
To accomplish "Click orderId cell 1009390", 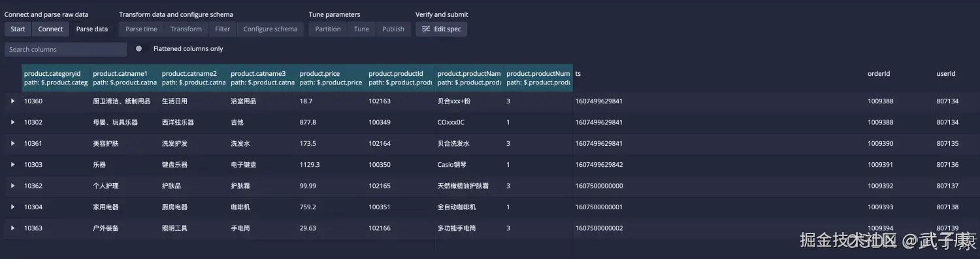I will click(880, 143).
